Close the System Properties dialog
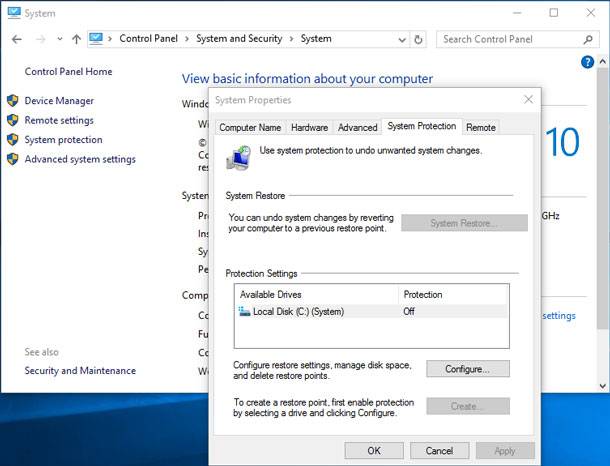 tap(528, 100)
